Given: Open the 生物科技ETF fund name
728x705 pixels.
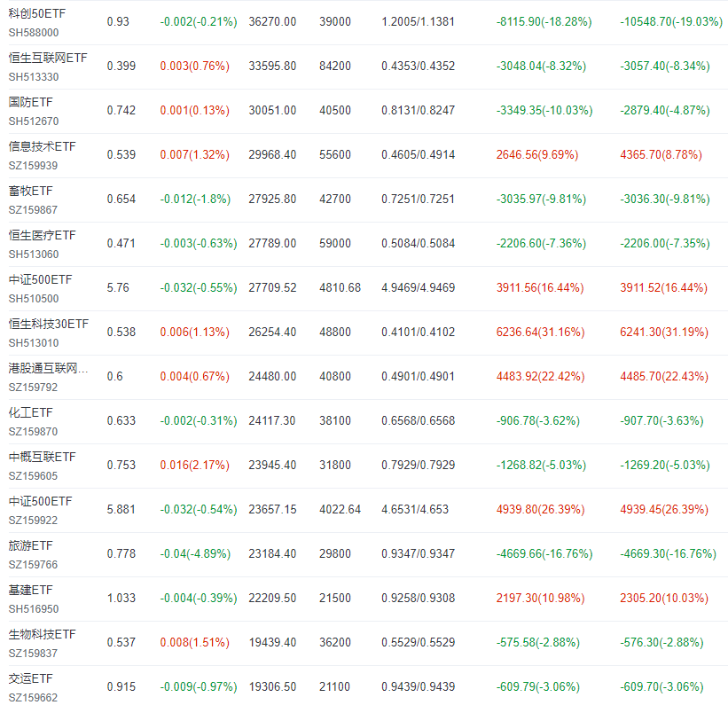Looking at the screenshot, I should 43,634.
